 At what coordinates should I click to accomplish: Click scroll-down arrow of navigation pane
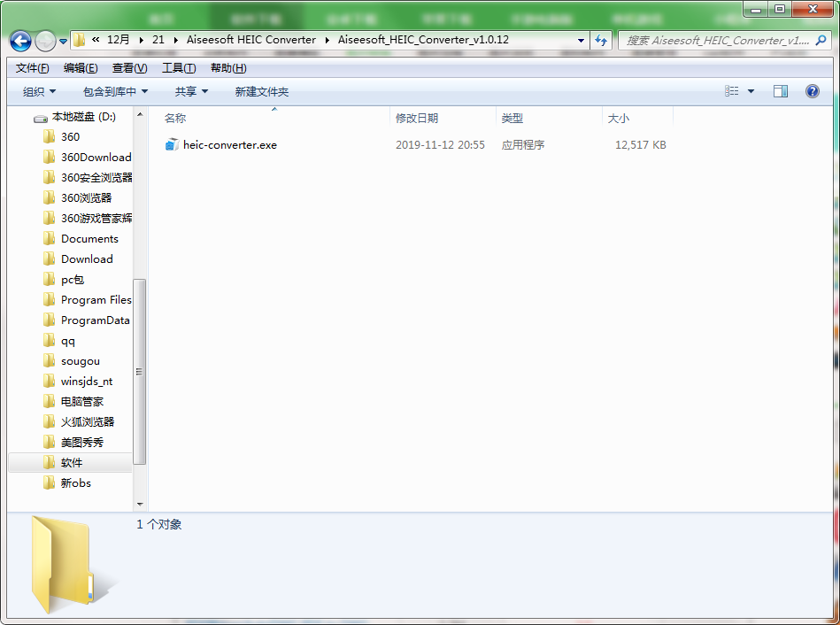[x=140, y=504]
